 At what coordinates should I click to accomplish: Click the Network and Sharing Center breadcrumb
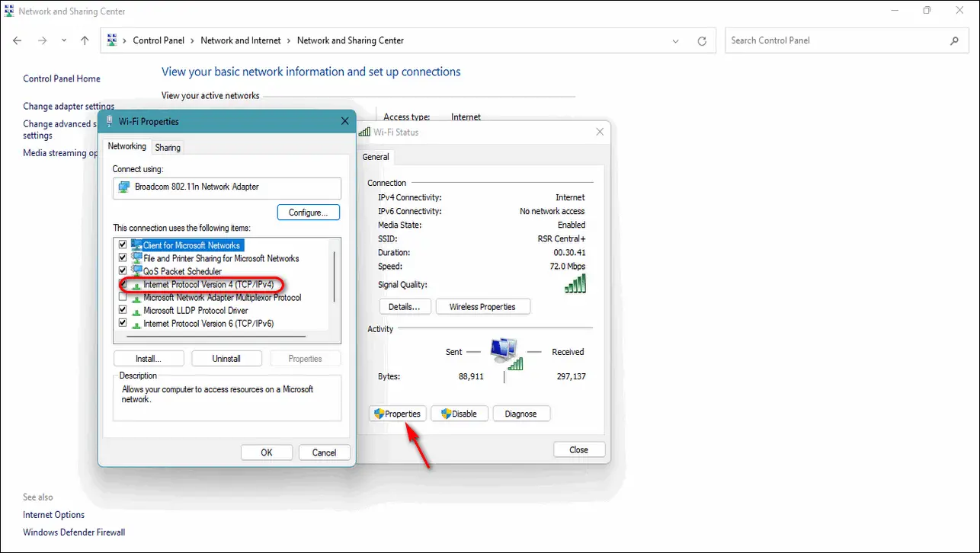351,40
